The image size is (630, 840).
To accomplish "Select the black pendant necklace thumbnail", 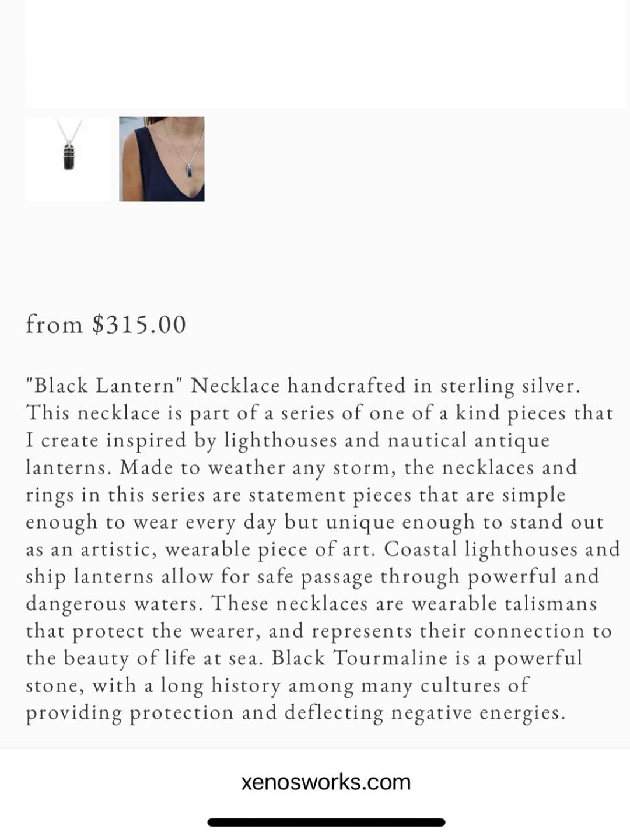I will 68,159.
